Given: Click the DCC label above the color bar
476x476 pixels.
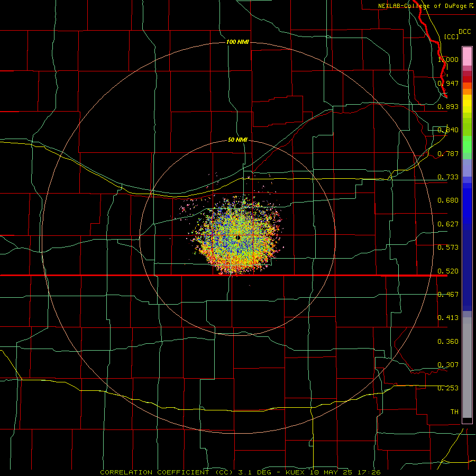Looking at the screenshot, I should pos(465,32).
